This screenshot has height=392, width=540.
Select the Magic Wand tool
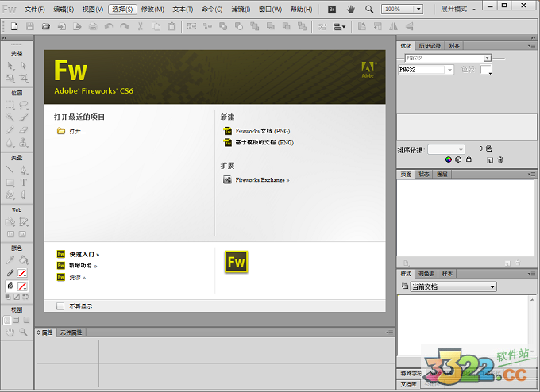[10, 117]
